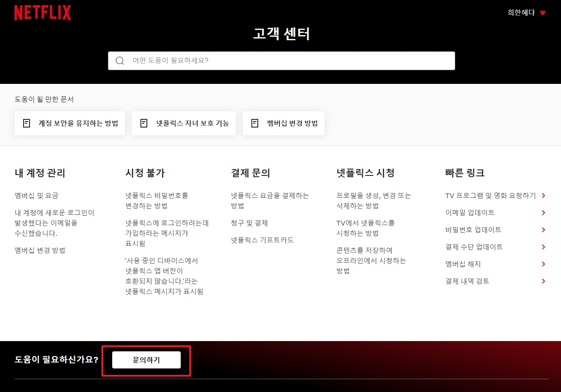561x392 pixels.
Task: Select 결제 수단 업데이트 quick link
Action: tap(474, 247)
